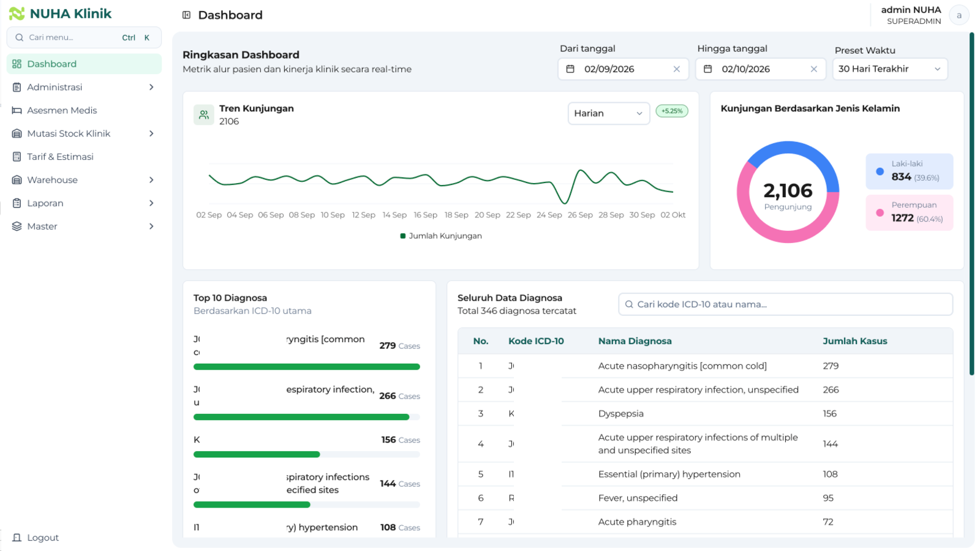Click the +5.25% trend badge
Viewport: 980px width, 551px height.
672,111
